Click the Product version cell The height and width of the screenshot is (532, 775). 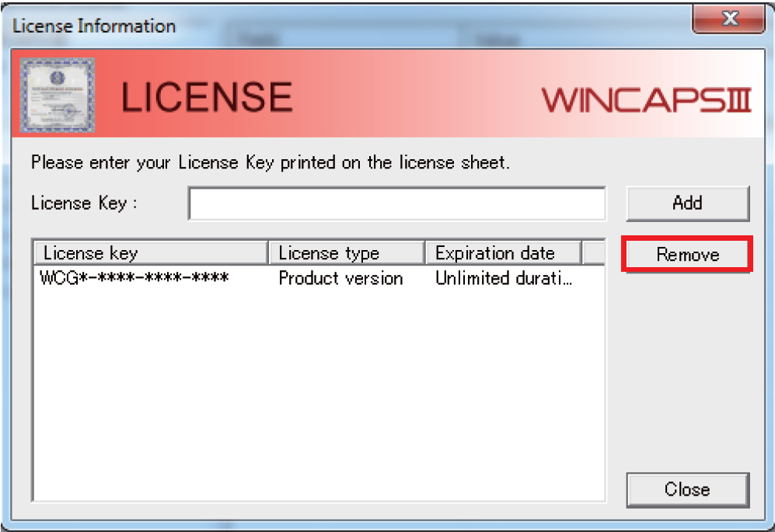[x=340, y=278]
